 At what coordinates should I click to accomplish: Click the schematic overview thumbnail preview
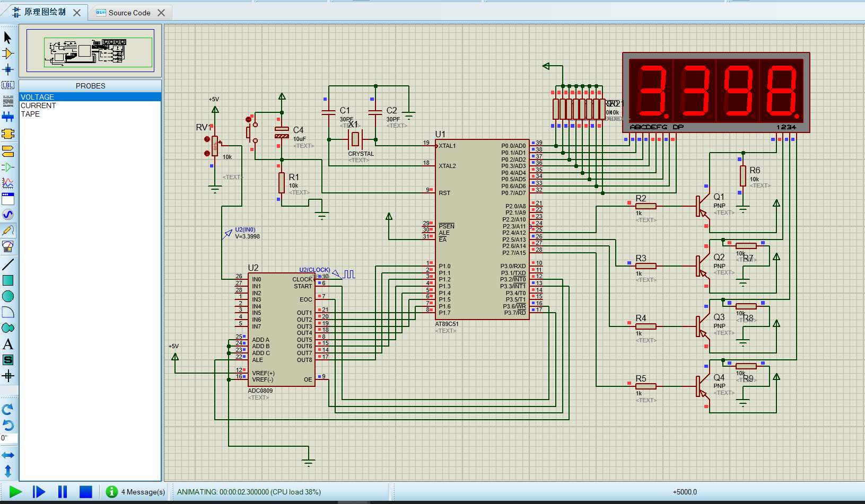pyautogui.click(x=89, y=51)
